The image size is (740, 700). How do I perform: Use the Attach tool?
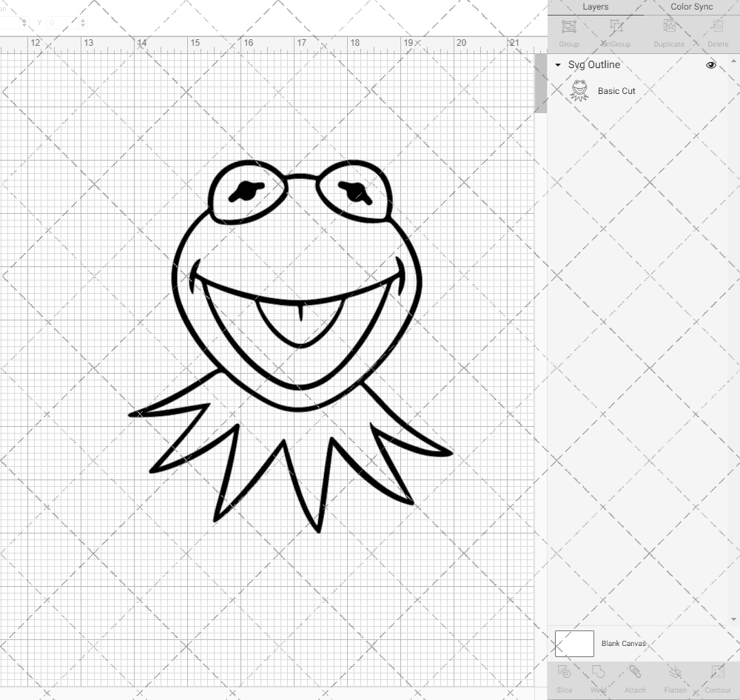coord(635,679)
